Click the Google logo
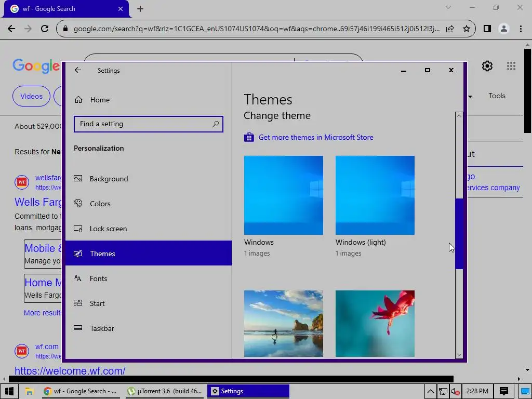The width and height of the screenshot is (532, 399). [x=36, y=66]
